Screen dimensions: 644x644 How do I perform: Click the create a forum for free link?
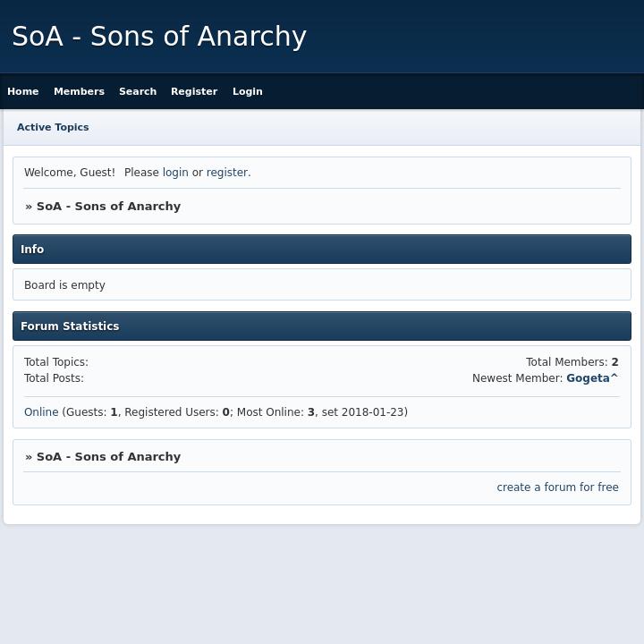pos(557,487)
